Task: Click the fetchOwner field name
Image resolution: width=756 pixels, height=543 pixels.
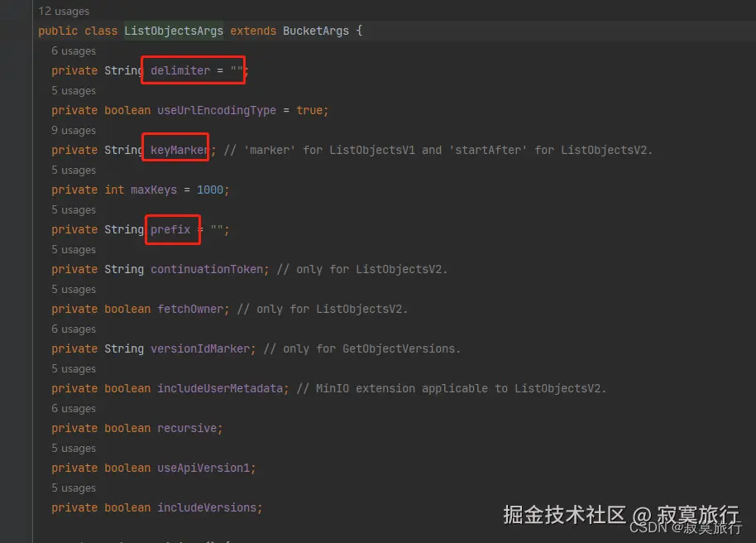Action: 190,309
